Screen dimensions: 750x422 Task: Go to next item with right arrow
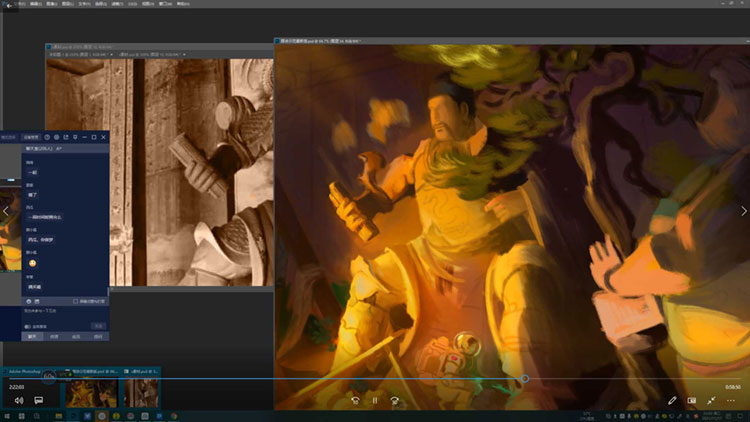pos(743,211)
